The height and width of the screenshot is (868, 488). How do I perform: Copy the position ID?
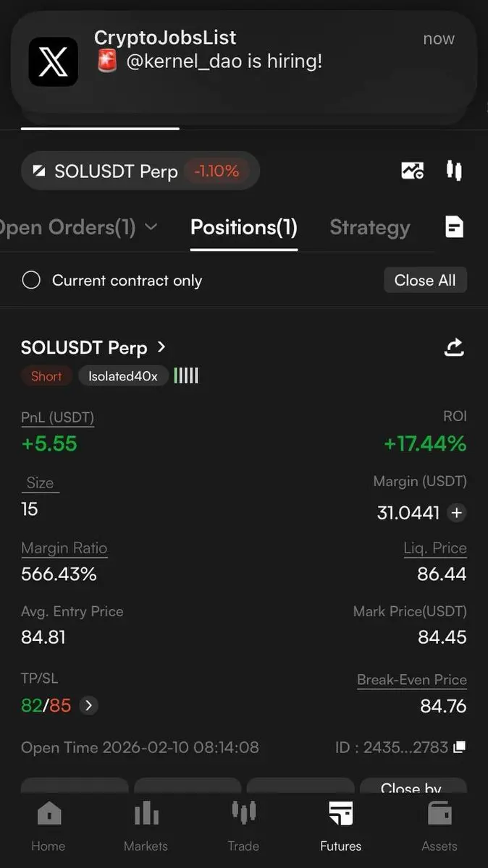click(x=459, y=747)
